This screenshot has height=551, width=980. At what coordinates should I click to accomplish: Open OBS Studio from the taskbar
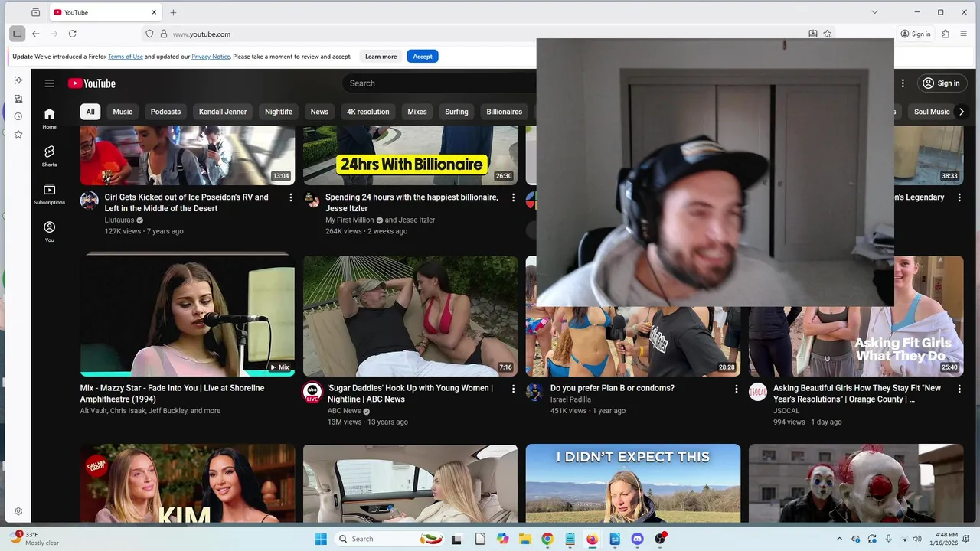click(x=660, y=539)
